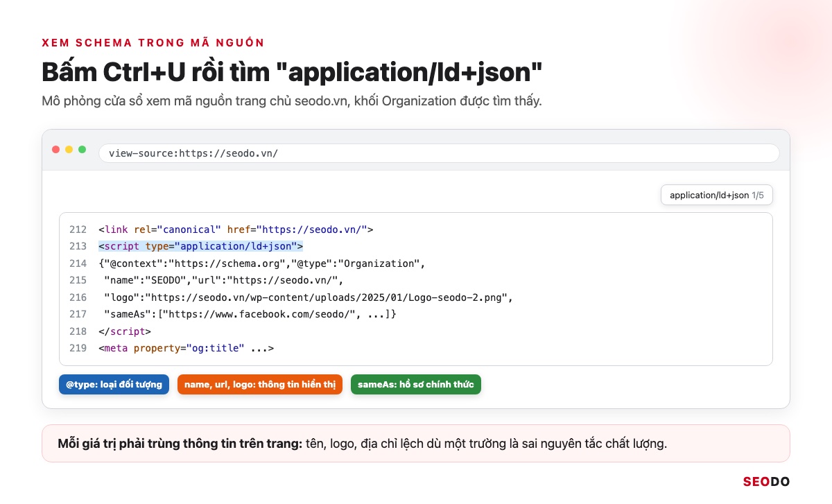Select the sameAs: hồ sơ chính thức badge
Viewport: 832px width, 504px height.
[x=416, y=384]
